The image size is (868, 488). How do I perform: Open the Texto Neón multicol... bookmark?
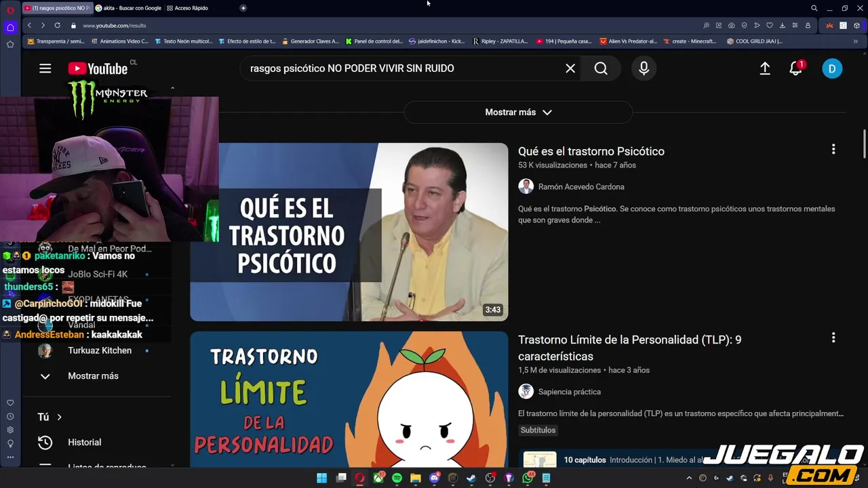point(183,41)
